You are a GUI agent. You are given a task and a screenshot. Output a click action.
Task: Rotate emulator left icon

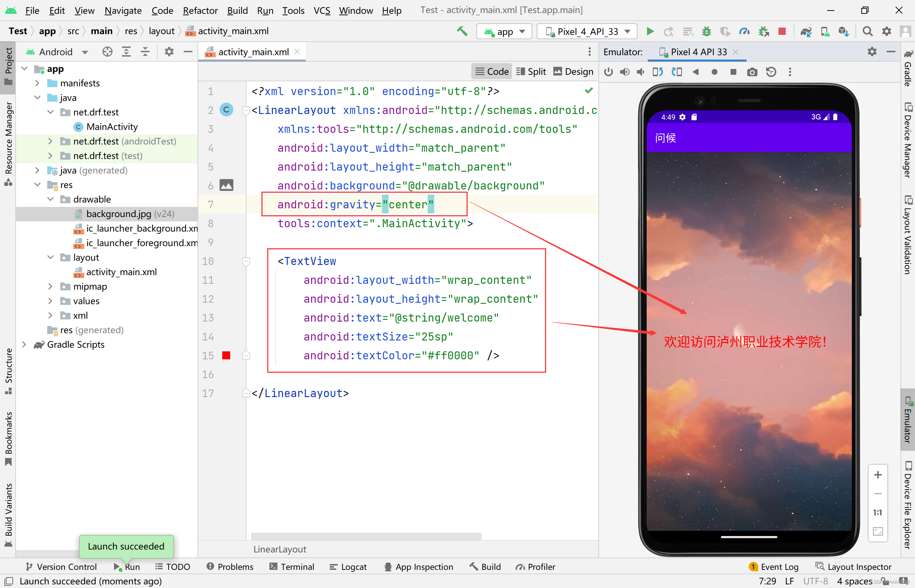point(658,72)
